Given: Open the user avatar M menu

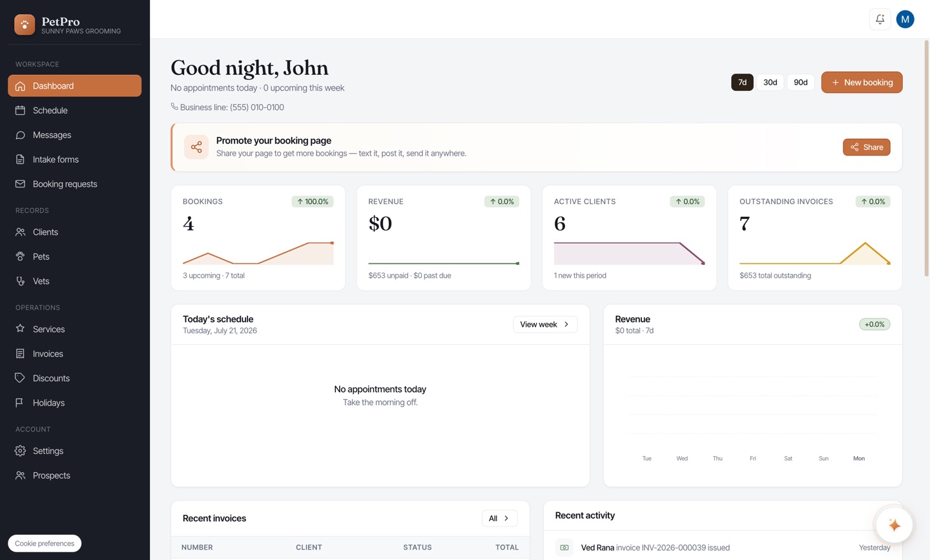Looking at the screenshot, I should click(x=905, y=19).
